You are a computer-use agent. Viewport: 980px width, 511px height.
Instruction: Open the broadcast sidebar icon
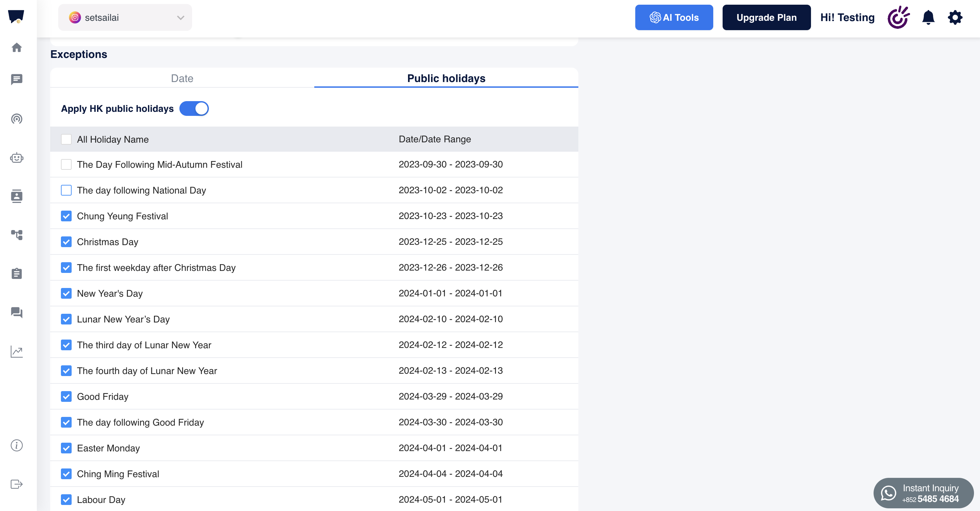[17, 119]
